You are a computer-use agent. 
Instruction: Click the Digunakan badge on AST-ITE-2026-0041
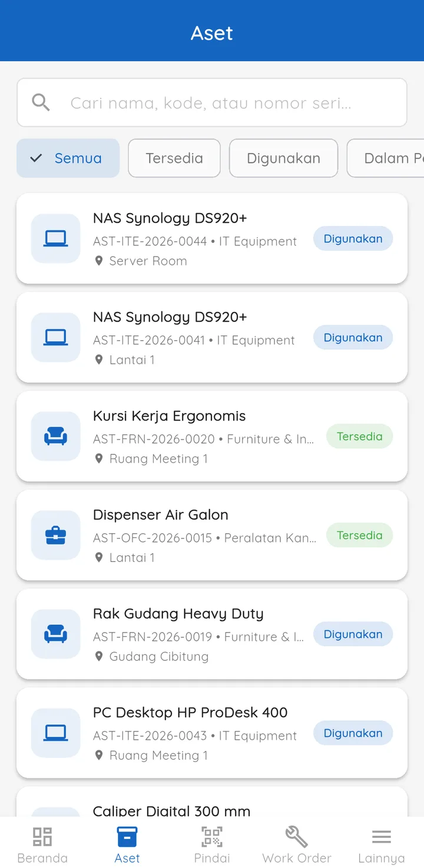(353, 337)
